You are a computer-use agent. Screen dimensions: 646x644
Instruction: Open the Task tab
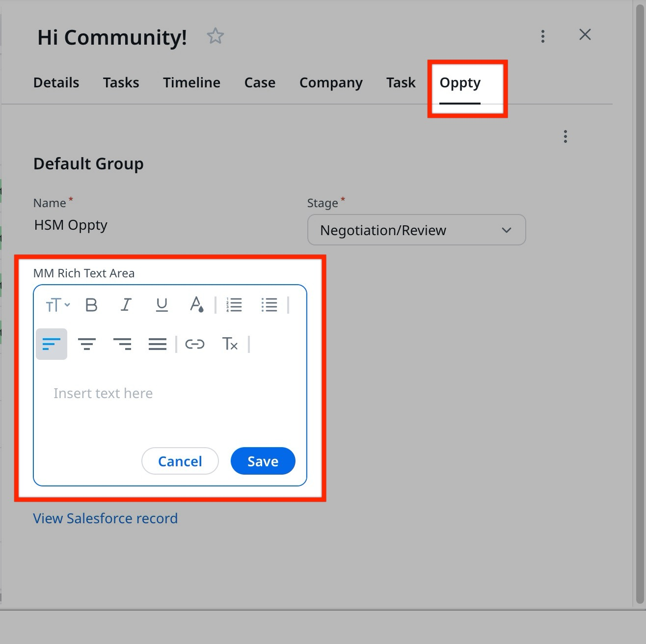click(x=401, y=82)
